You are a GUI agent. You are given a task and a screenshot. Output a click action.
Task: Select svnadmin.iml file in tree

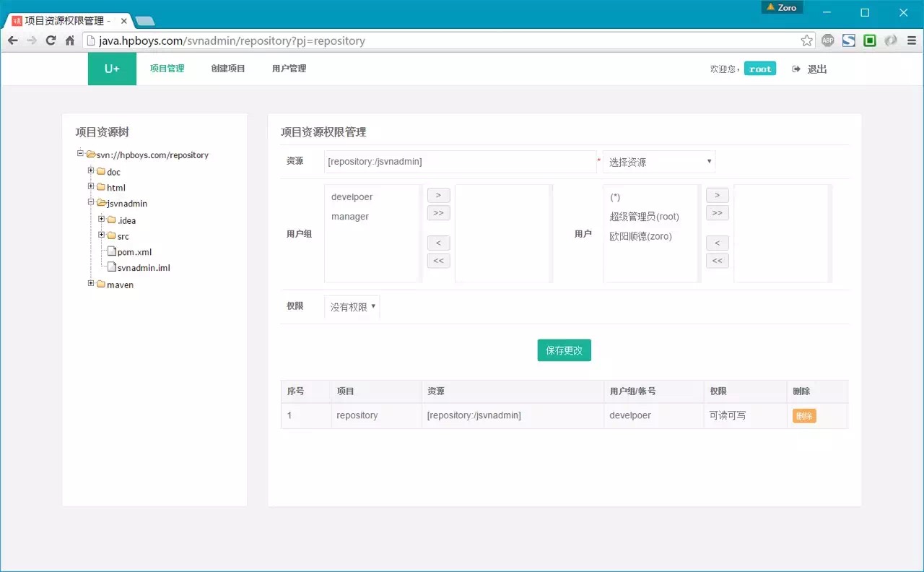[x=144, y=267]
